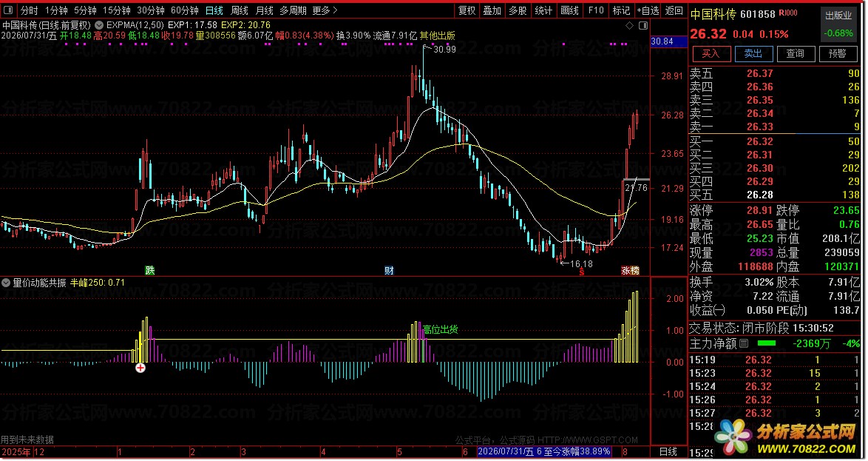Click the 30.99 high price label
The image size is (868, 461).
point(444,50)
